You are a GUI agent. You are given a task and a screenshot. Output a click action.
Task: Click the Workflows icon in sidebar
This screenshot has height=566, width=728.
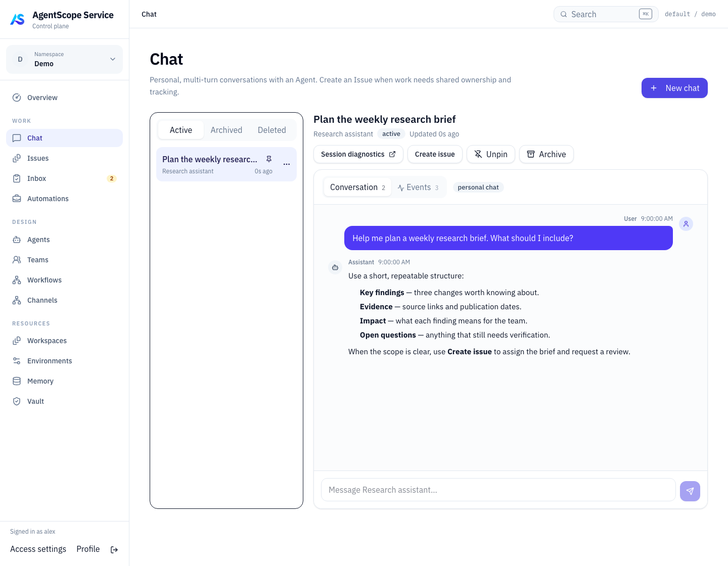[x=17, y=280]
